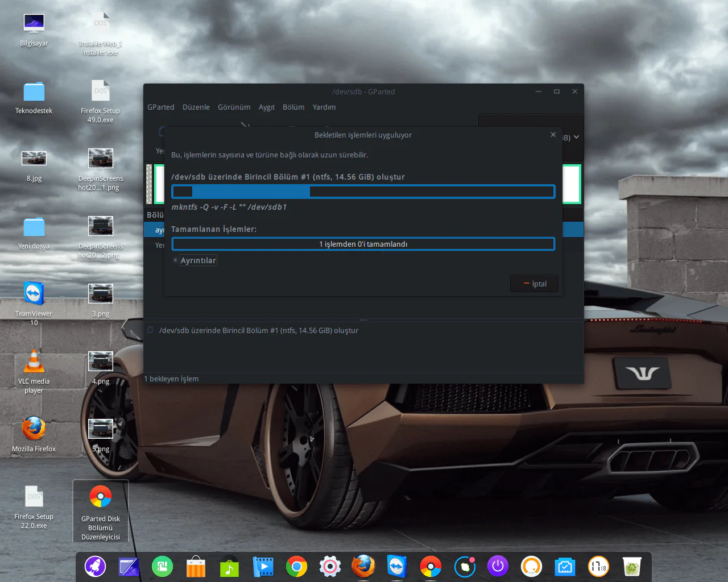Open the trash bin in dock

632,567
